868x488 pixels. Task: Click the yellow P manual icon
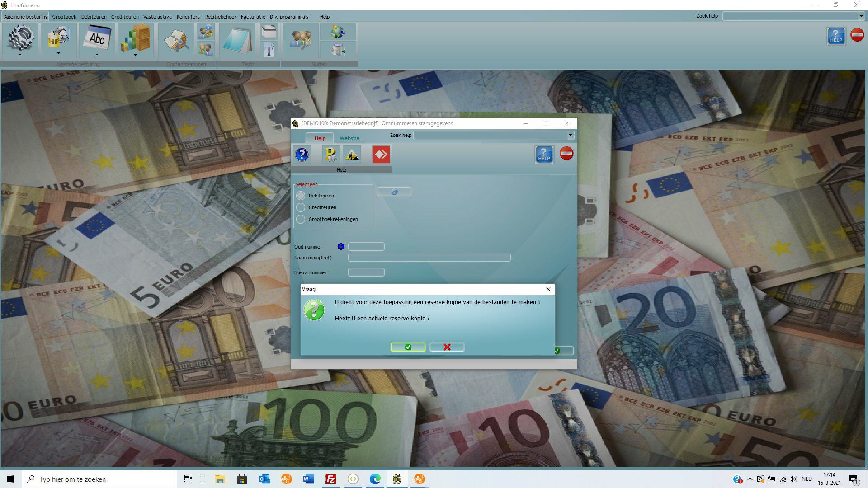[331, 155]
